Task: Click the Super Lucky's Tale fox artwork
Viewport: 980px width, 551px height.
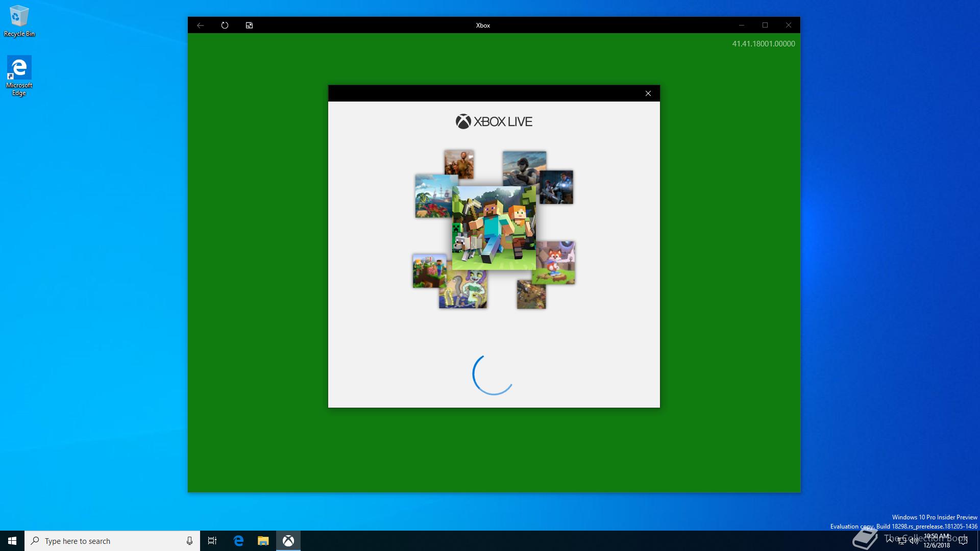Action: [x=555, y=263]
